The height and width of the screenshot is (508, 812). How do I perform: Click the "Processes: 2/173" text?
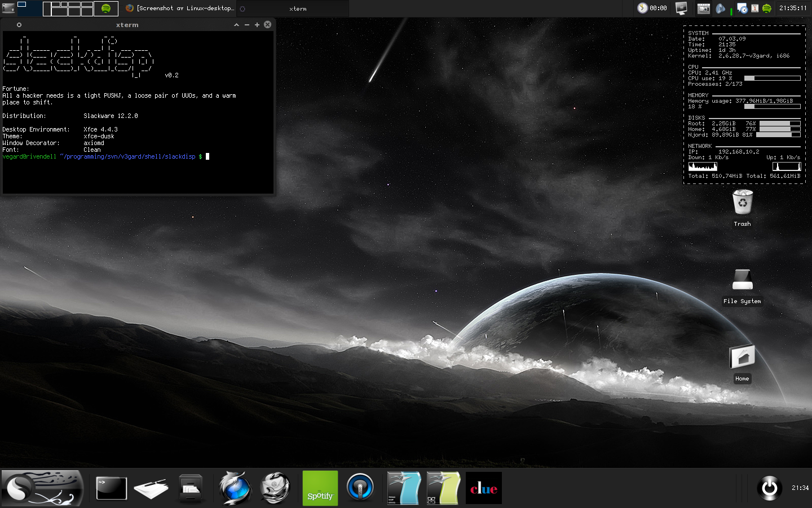[715, 84]
